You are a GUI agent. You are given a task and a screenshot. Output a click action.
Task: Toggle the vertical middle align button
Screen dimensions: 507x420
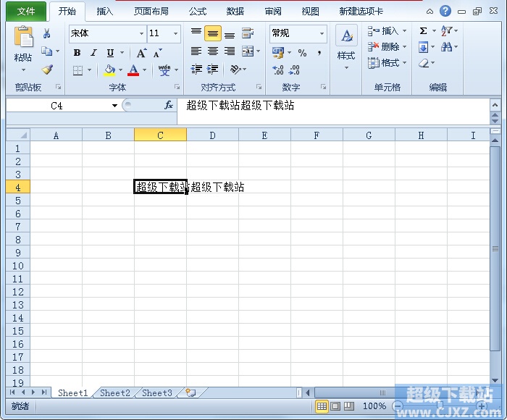pos(213,33)
